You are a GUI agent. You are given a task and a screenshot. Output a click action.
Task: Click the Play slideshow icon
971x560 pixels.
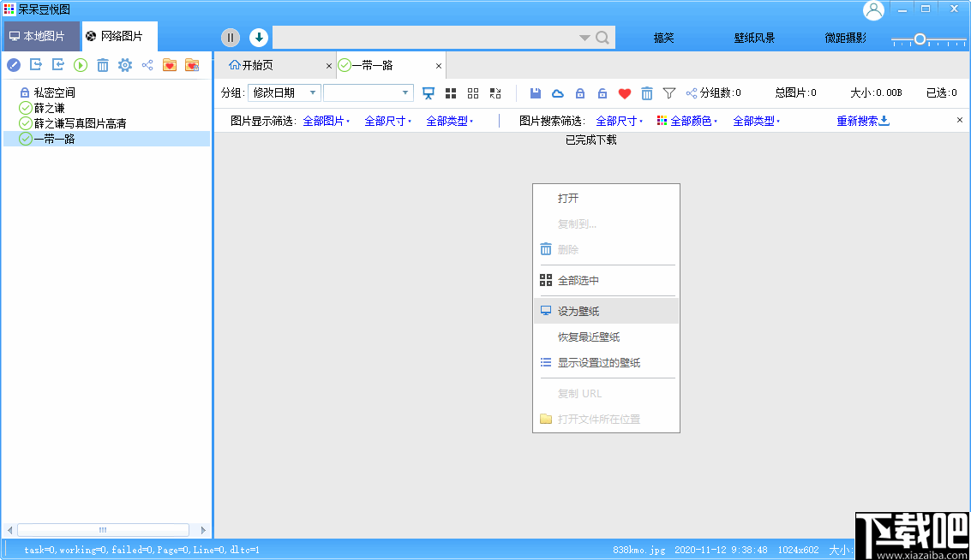tap(81, 65)
